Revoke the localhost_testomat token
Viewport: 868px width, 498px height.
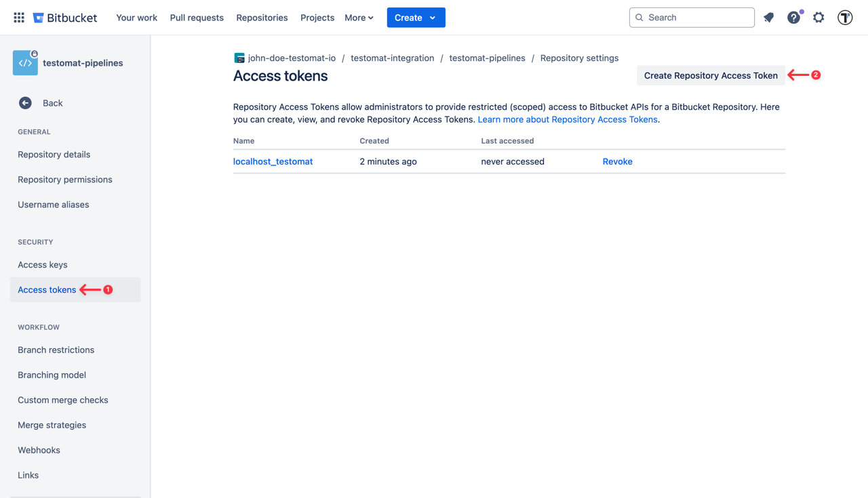(x=617, y=161)
